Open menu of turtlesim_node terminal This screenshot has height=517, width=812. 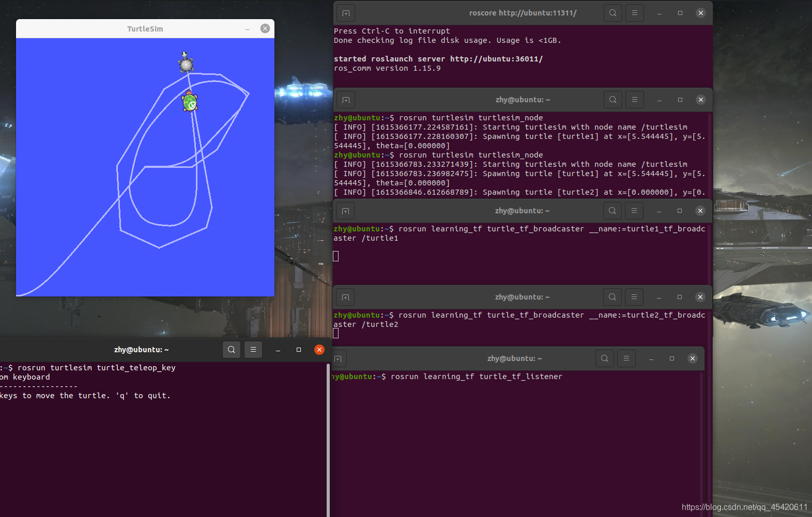(x=635, y=100)
